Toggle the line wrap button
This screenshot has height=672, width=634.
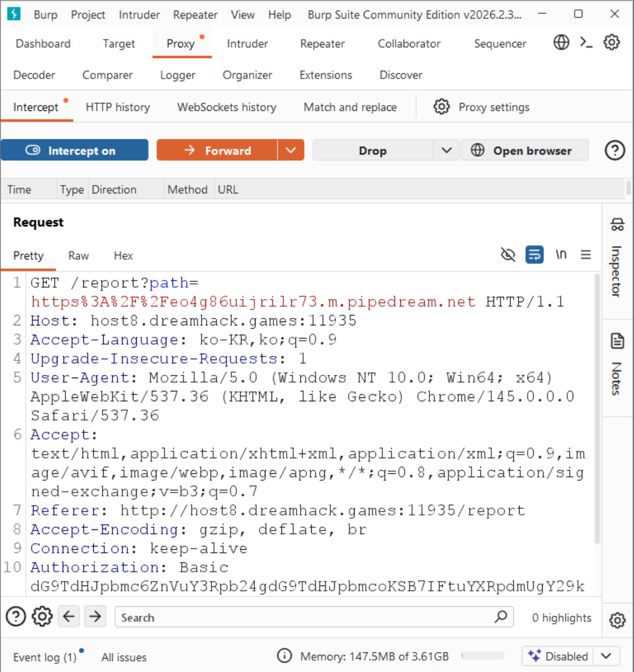tap(534, 255)
